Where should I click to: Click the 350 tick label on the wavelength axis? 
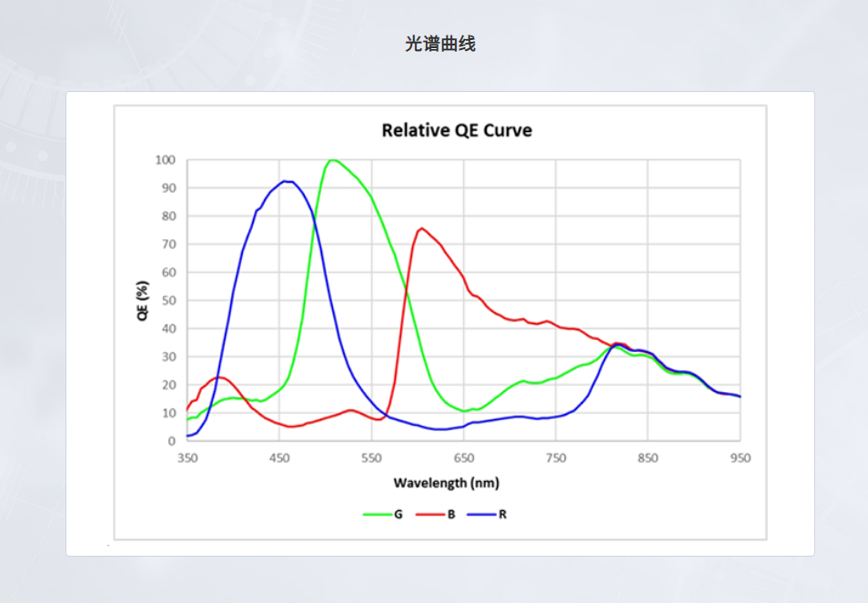(187, 457)
